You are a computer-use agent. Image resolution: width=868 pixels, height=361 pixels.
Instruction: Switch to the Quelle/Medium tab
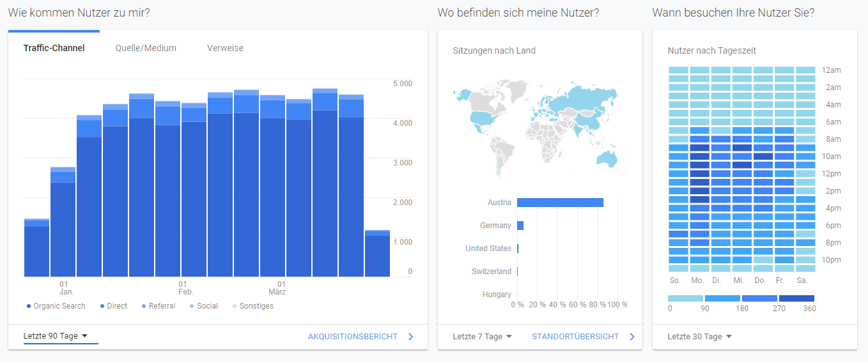tap(146, 48)
